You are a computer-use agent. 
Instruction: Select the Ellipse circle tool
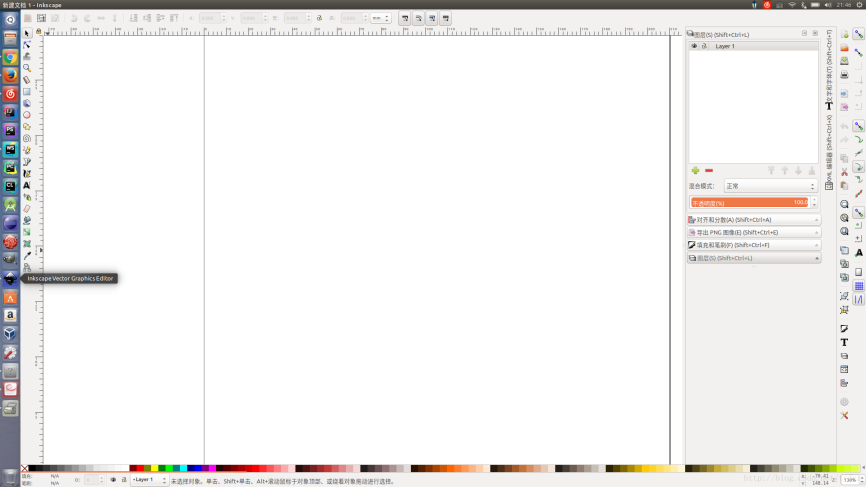[x=27, y=115]
